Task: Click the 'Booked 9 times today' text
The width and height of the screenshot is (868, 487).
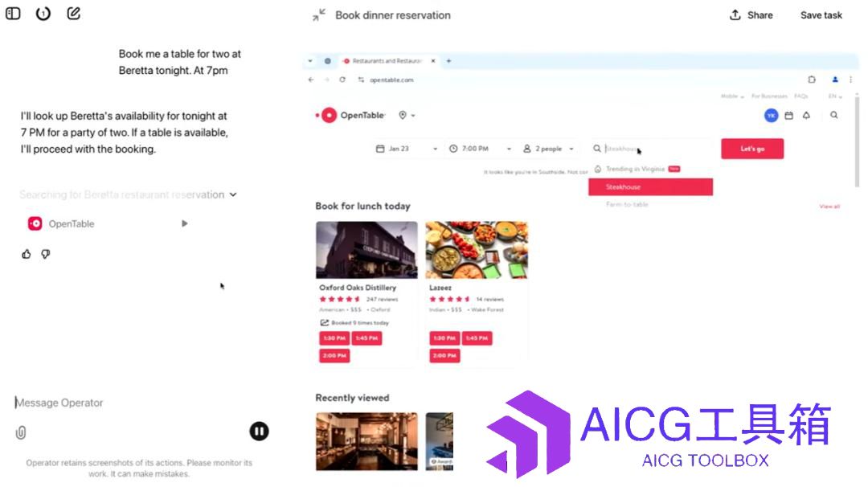Action: (360, 322)
